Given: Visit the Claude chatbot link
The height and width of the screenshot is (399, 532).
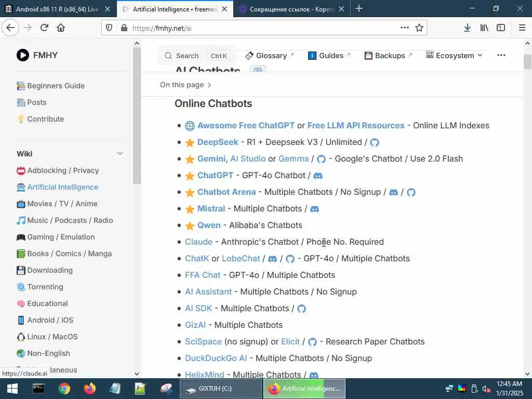Looking at the screenshot, I should coord(198,242).
